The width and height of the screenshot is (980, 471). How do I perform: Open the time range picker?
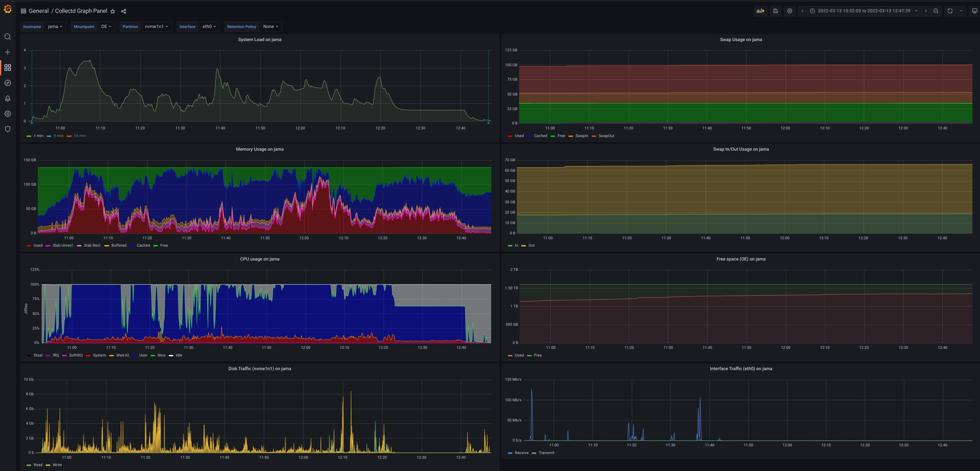coord(863,11)
